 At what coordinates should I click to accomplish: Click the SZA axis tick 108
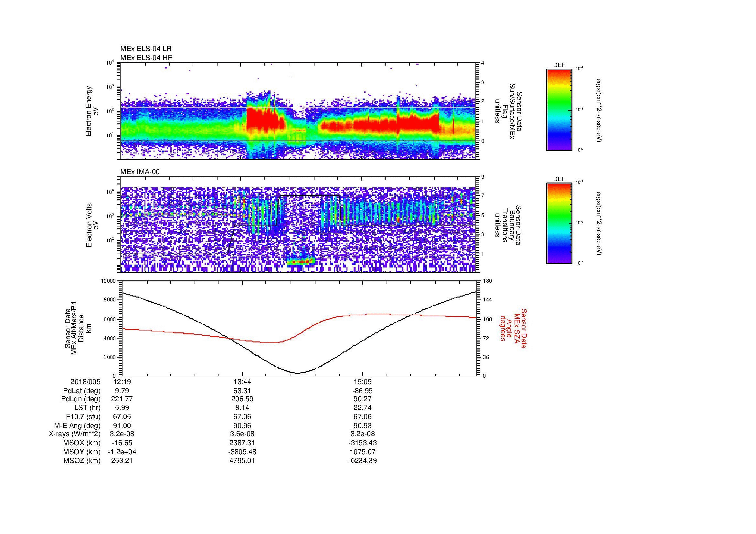coord(487,319)
